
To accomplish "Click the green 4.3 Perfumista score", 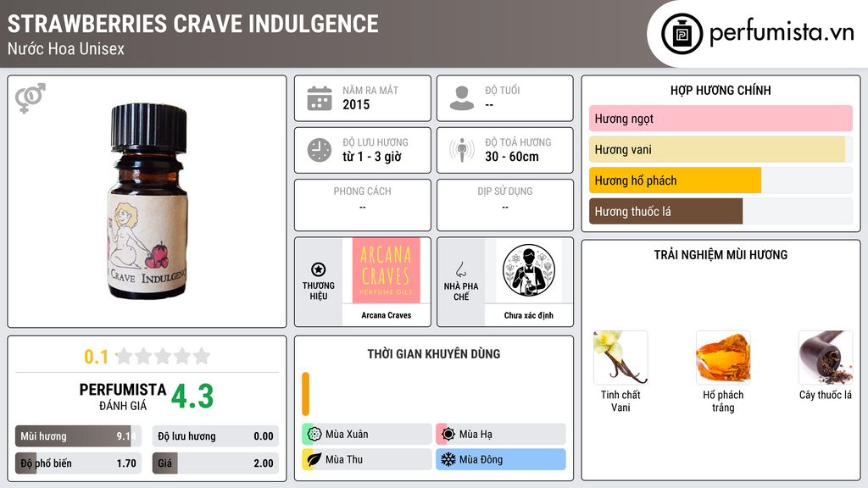I will [192, 396].
